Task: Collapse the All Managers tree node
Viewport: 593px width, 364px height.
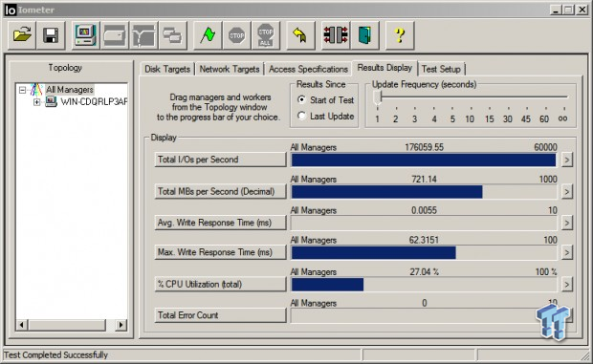Action: tap(22, 90)
